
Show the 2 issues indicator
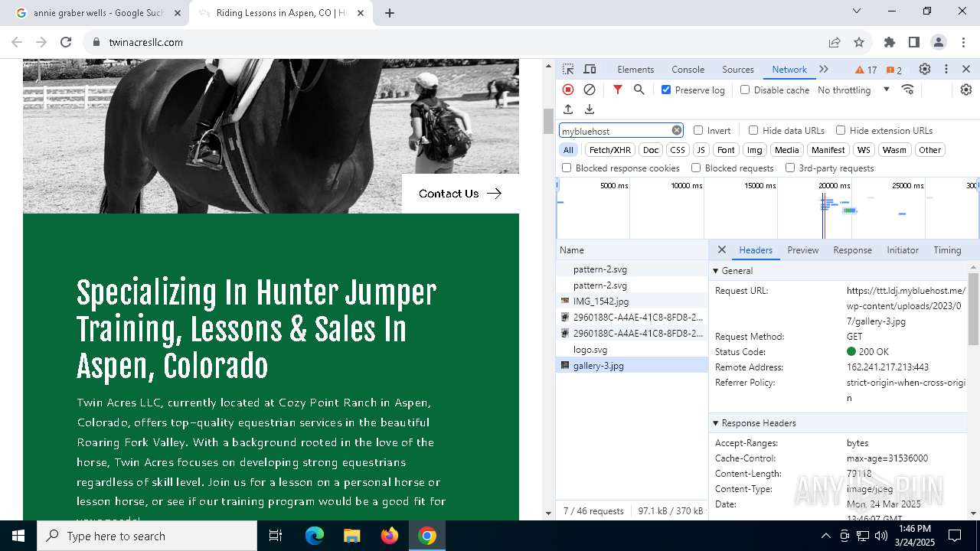(x=894, y=70)
